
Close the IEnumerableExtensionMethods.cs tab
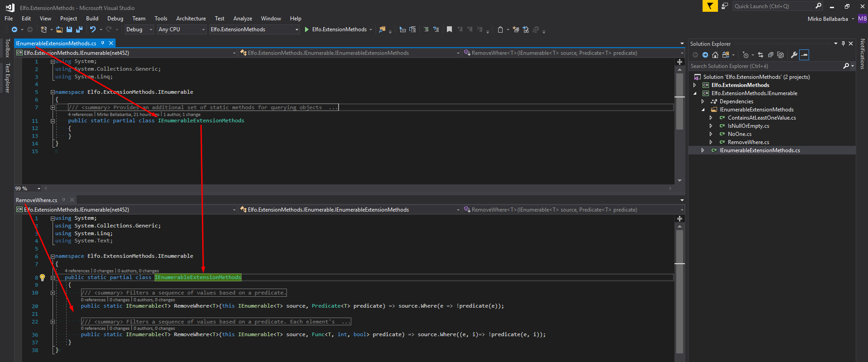point(111,43)
